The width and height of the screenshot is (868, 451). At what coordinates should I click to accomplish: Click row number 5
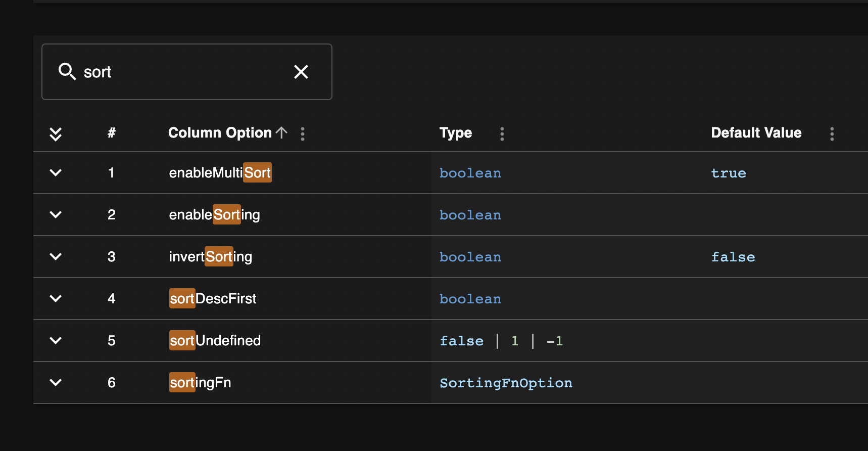[x=112, y=340]
